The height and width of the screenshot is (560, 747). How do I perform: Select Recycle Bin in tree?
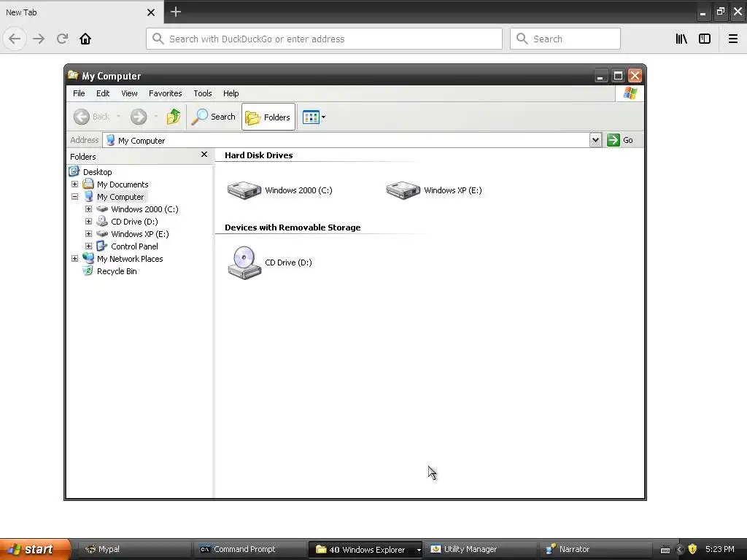[117, 271]
